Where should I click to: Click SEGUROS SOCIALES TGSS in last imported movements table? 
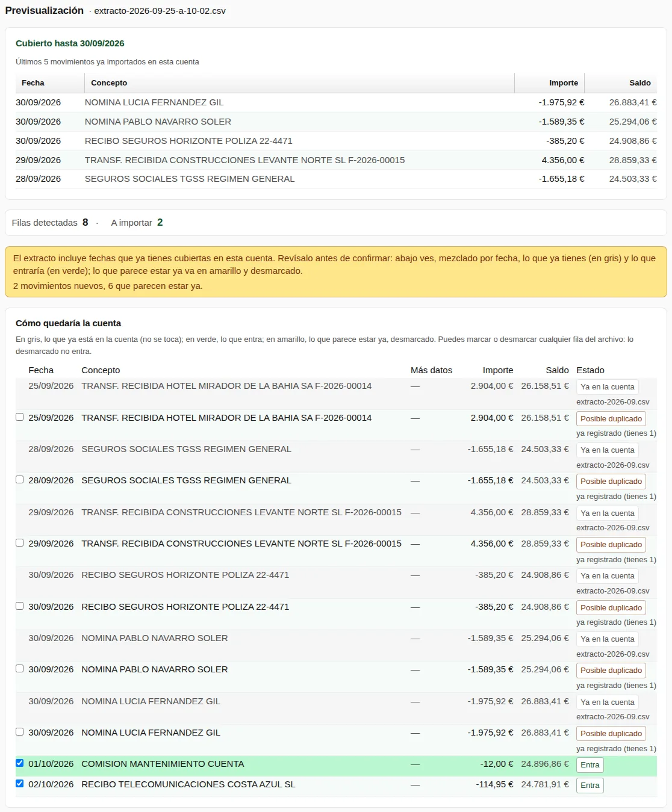(190, 179)
